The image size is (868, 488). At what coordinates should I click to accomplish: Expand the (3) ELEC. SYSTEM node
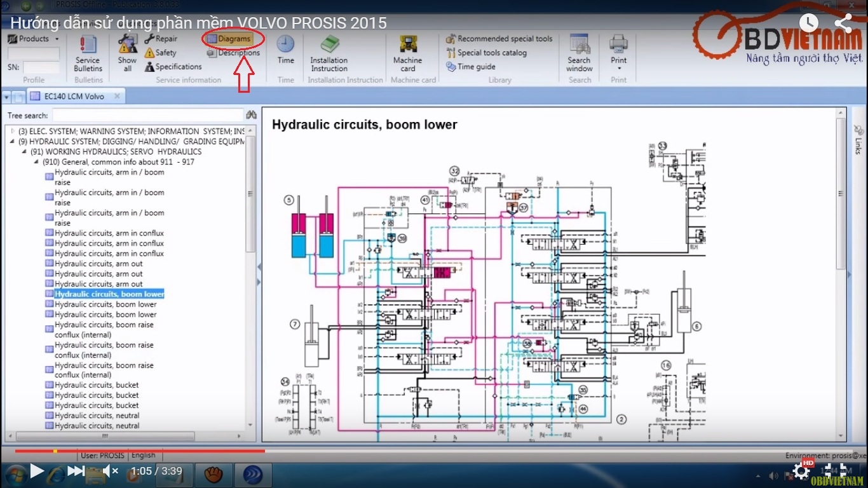(x=13, y=131)
